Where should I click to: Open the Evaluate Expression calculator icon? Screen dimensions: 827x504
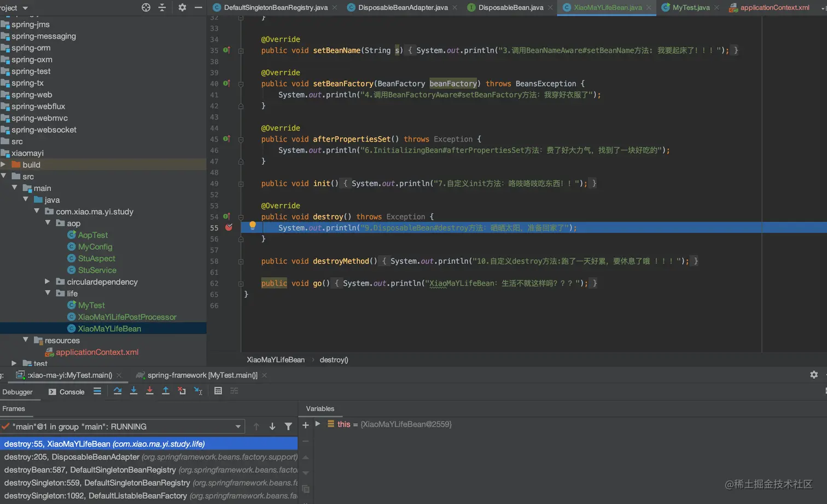218,391
